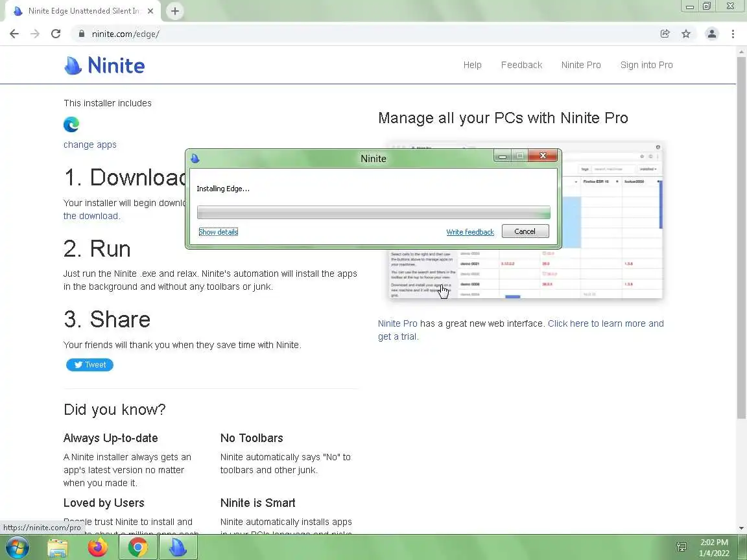Click Sign into Pro
Viewport: 747px width, 560px height.
tap(646, 65)
